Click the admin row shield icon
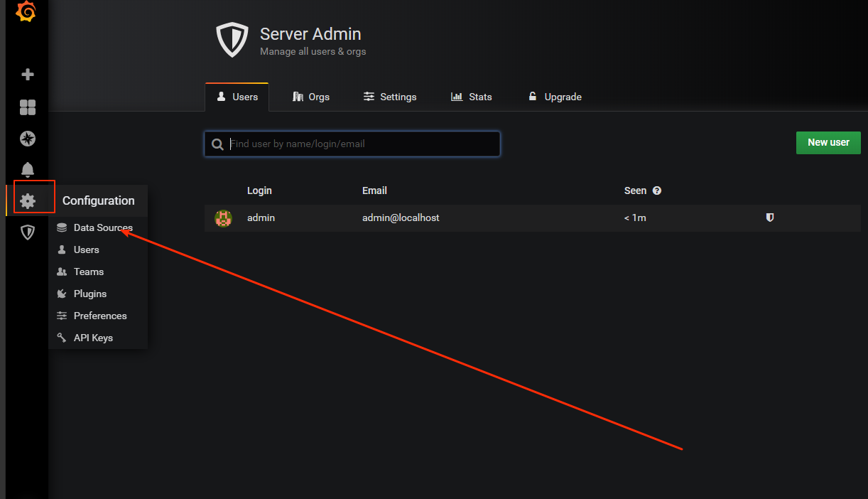The width and height of the screenshot is (868, 499). coord(770,218)
